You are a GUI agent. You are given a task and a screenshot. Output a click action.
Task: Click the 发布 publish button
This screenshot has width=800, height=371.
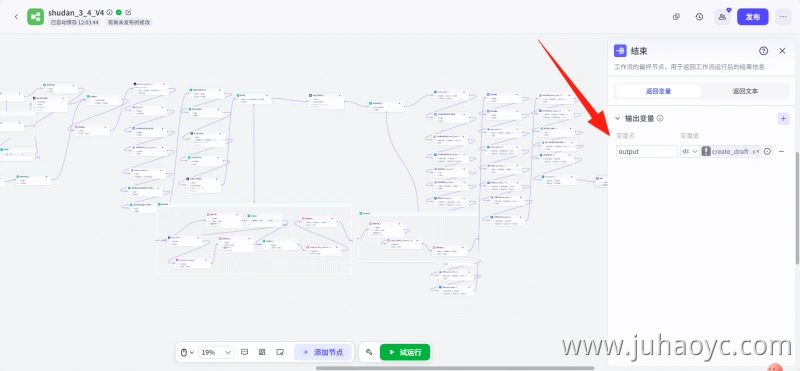(753, 17)
